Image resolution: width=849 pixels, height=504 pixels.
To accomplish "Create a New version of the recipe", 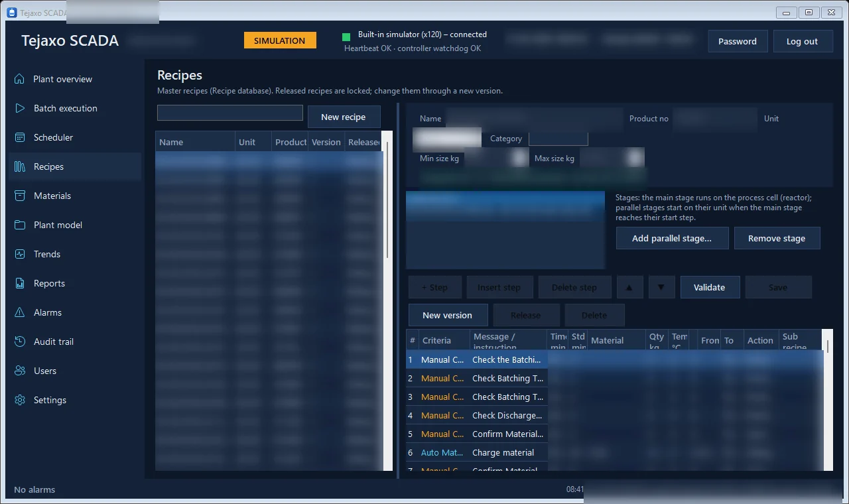I will click(448, 315).
